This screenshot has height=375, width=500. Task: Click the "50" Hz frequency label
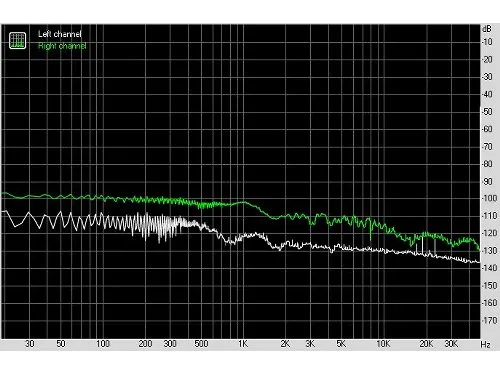(x=61, y=344)
